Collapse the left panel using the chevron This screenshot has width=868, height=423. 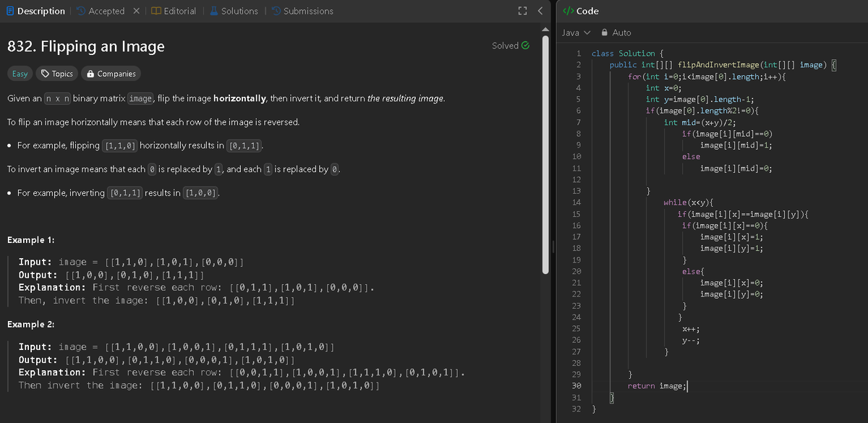click(540, 11)
